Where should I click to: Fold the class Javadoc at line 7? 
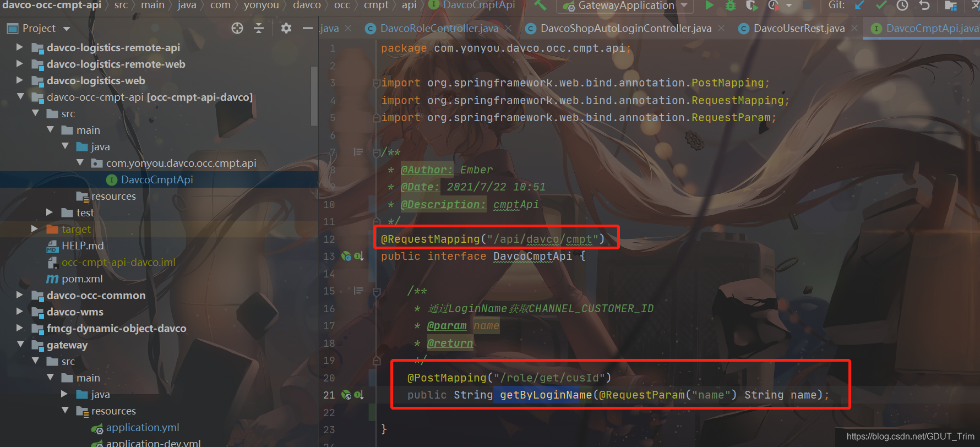pos(377,152)
